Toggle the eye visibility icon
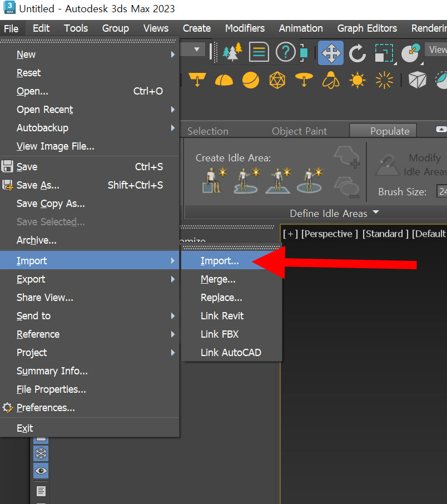The image size is (447, 504). [x=41, y=471]
